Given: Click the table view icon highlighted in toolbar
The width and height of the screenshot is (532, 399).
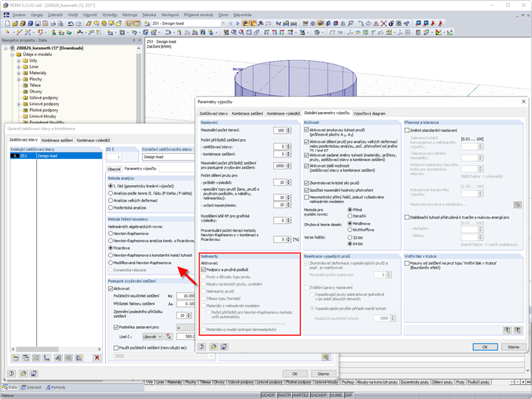Looking at the screenshot, I should coord(136,23).
